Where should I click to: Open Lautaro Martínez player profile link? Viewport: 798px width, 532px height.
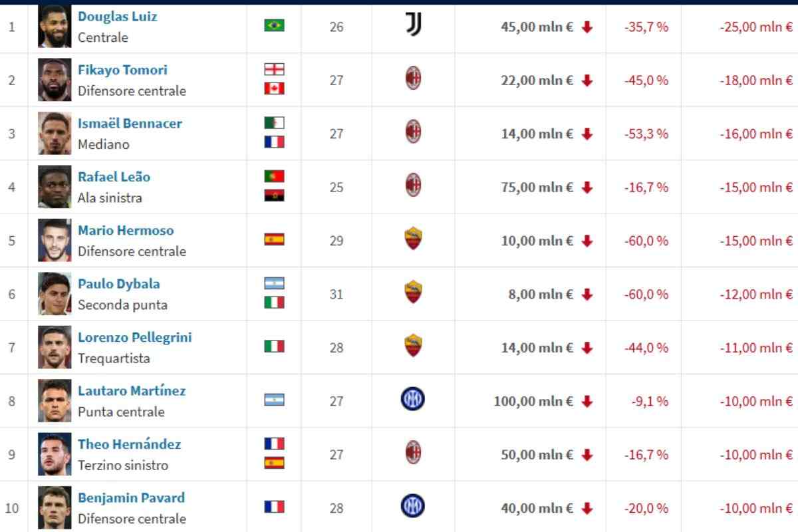pyautogui.click(x=132, y=391)
